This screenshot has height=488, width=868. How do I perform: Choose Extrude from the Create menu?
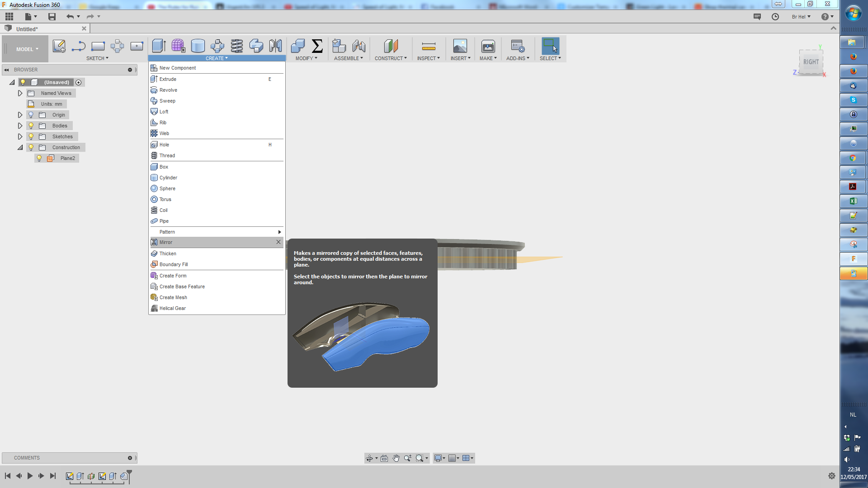click(x=168, y=79)
